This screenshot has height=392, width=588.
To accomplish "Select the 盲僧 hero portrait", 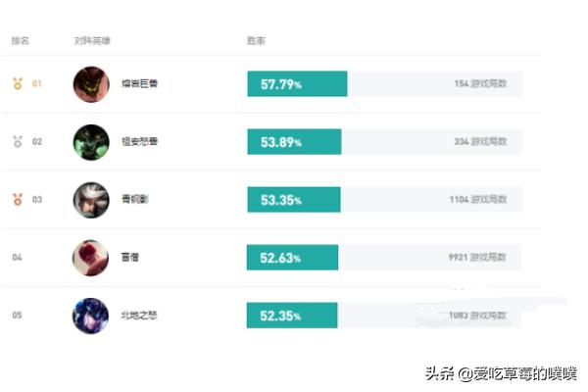I will click(90, 258).
